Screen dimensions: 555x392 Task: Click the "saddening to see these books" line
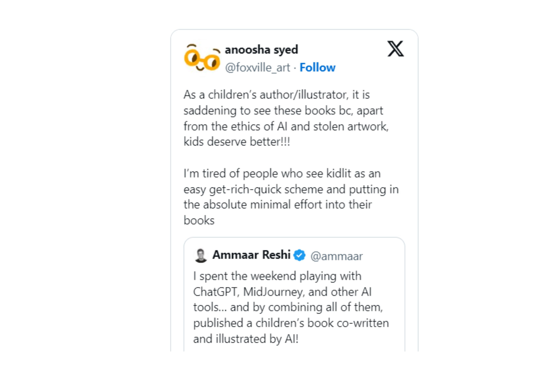click(283, 110)
